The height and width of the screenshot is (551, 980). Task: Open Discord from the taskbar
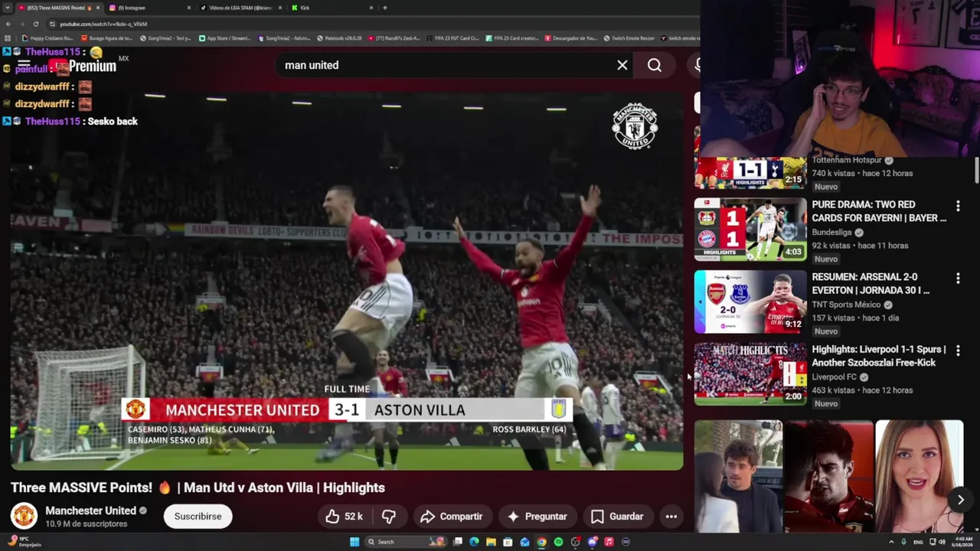click(592, 542)
